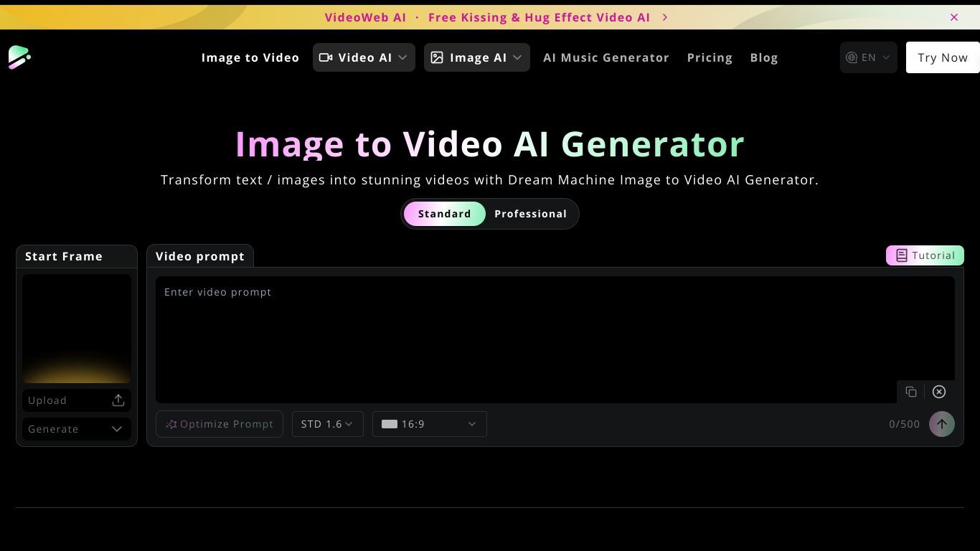Expand the Video AI dropdown
Image resolution: width=980 pixels, height=551 pixels.
pyautogui.click(x=364, y=57)
